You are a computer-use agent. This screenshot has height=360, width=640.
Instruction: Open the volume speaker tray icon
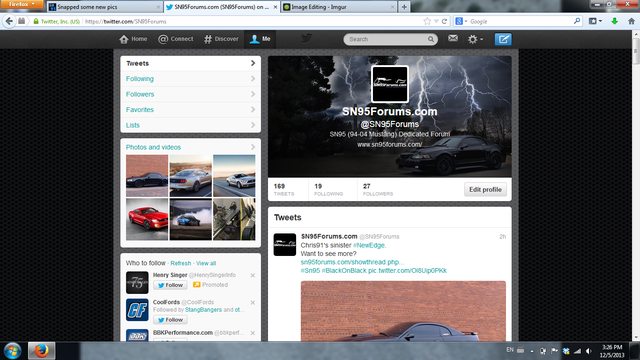[589, 351]
